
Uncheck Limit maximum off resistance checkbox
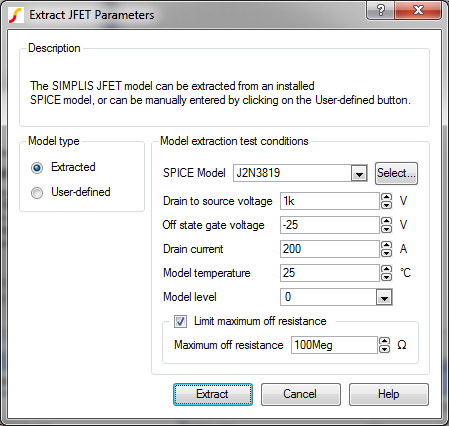pyautogui.click(x=180, y=322)
